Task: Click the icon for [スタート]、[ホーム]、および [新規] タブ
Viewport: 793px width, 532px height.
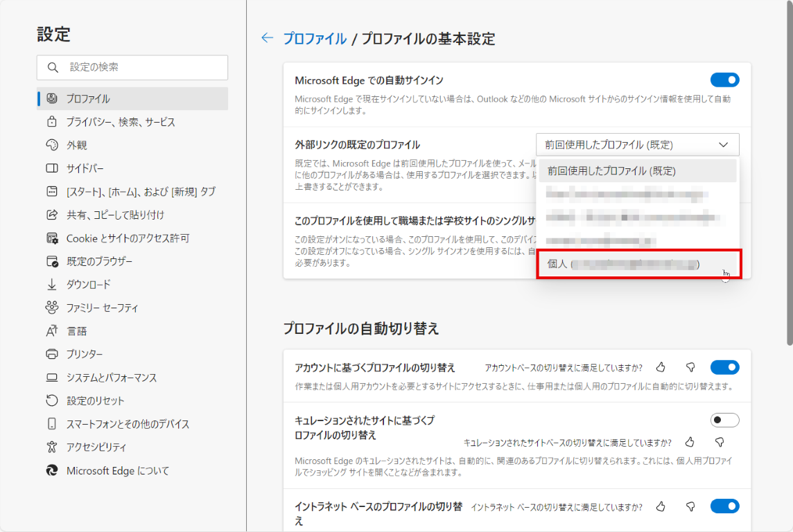Action: coord(52,191)
